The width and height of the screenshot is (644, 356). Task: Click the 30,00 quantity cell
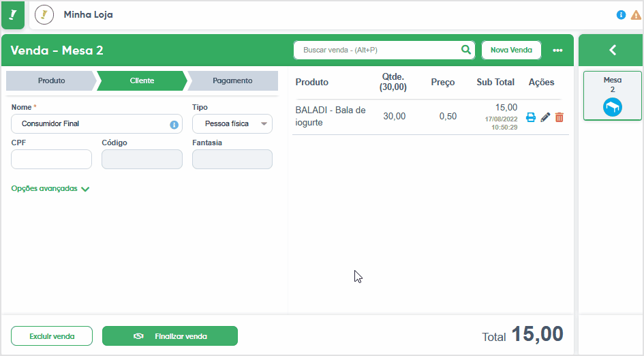pyautogui.click(x=395, y=117)
